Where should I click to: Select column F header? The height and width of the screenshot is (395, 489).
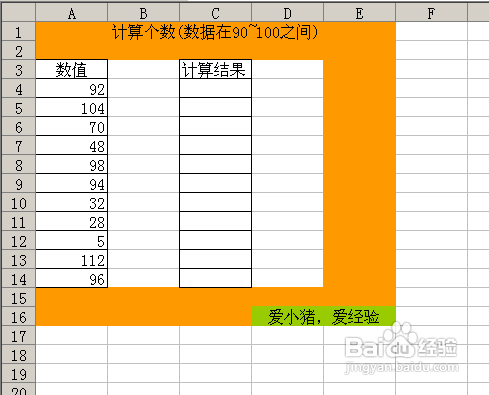point(432,13)
